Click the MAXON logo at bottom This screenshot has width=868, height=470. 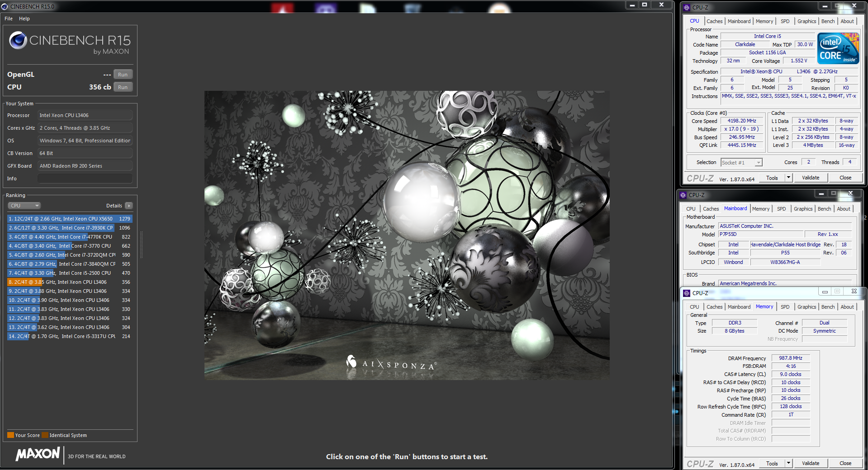click(x=38, y=454)
